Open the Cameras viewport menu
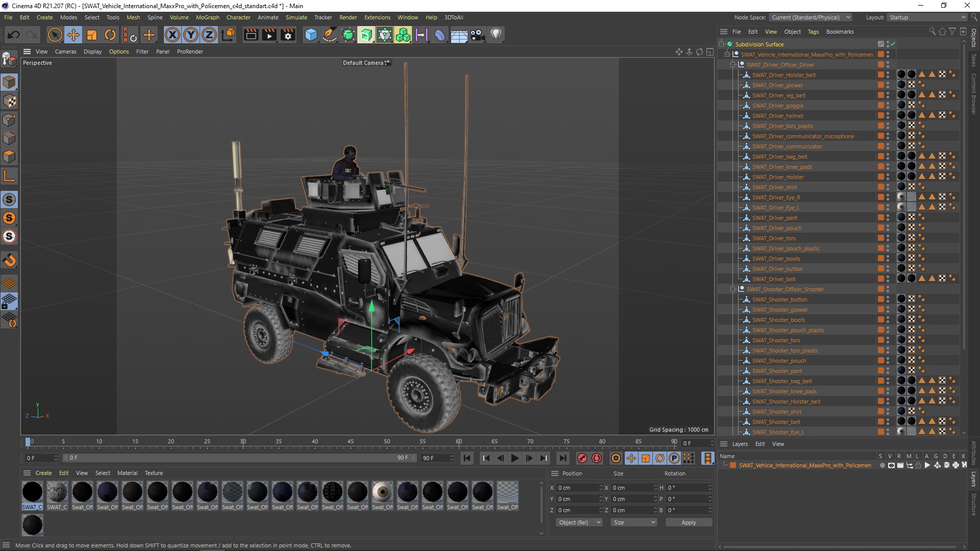 coord(65,52)
